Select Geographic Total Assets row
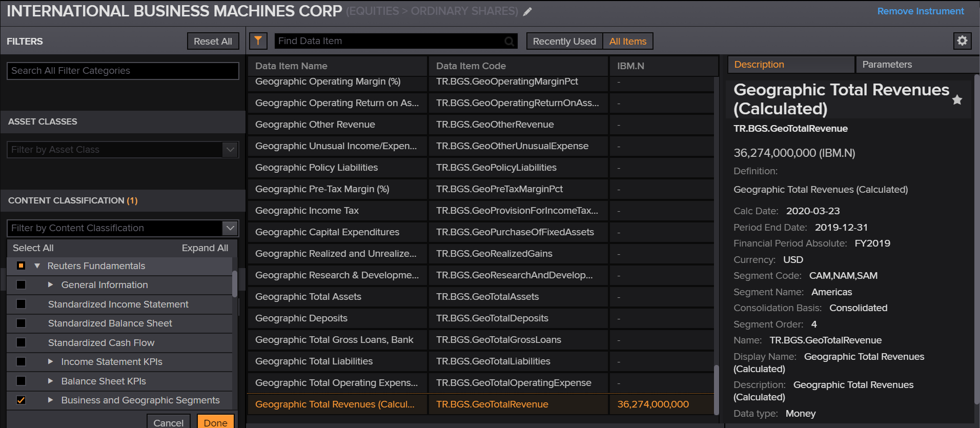The height and width of the screenshot is (428, 980). point(481,297)
